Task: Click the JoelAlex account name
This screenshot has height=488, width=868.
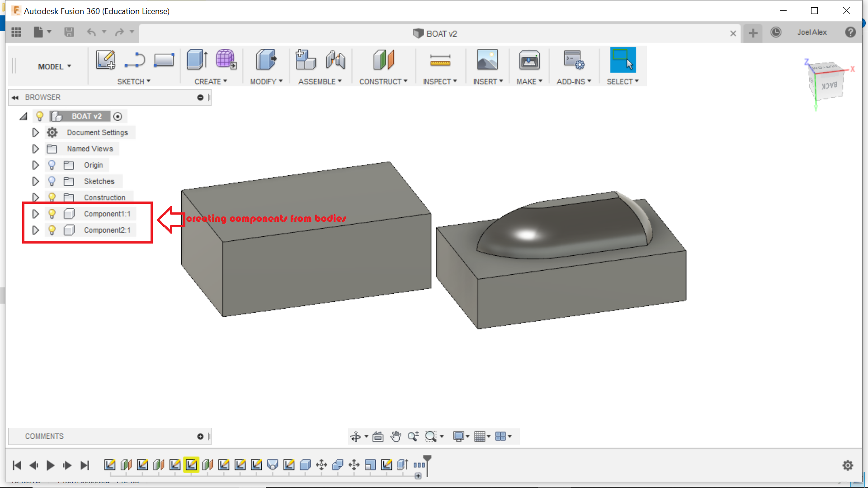Action: coord(812,33)
